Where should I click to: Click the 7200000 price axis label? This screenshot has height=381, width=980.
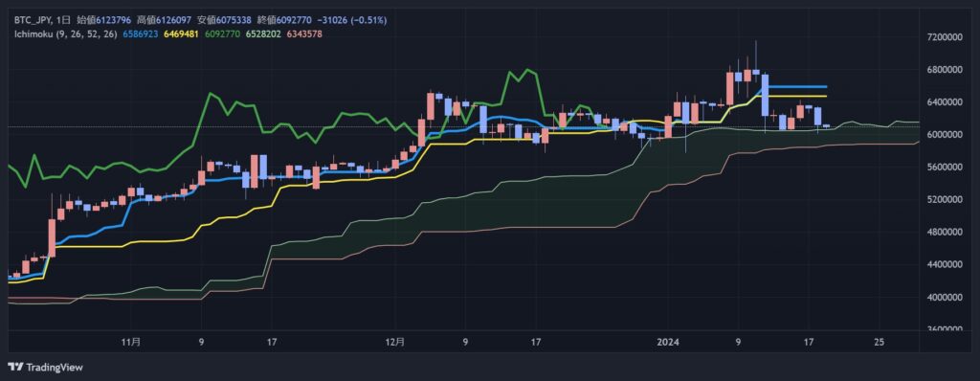click(945, 37)
